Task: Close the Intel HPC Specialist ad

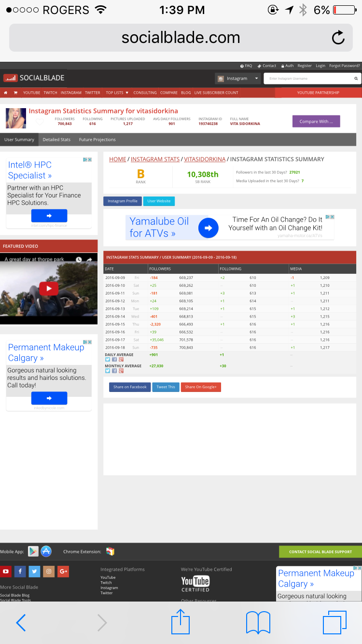Action: tap(89, 160)
